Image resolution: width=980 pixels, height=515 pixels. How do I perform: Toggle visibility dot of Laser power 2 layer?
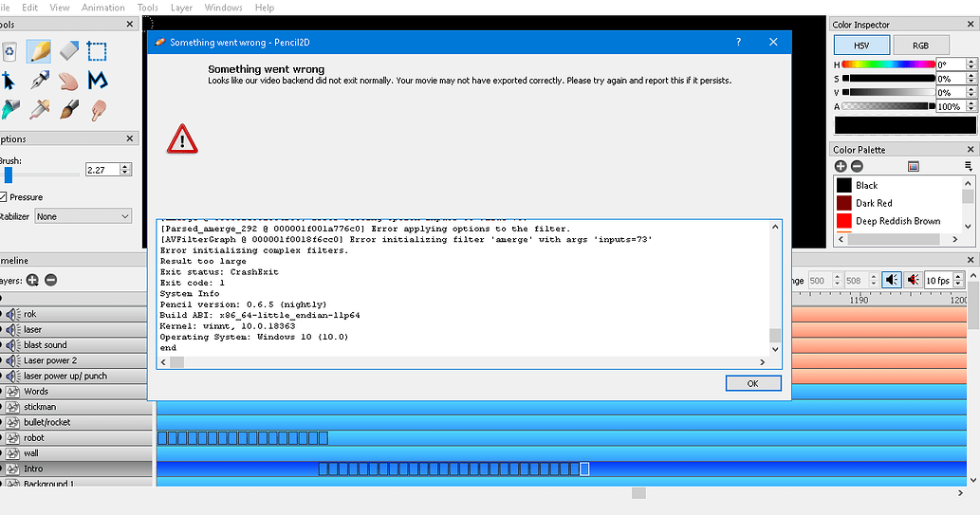1,360
